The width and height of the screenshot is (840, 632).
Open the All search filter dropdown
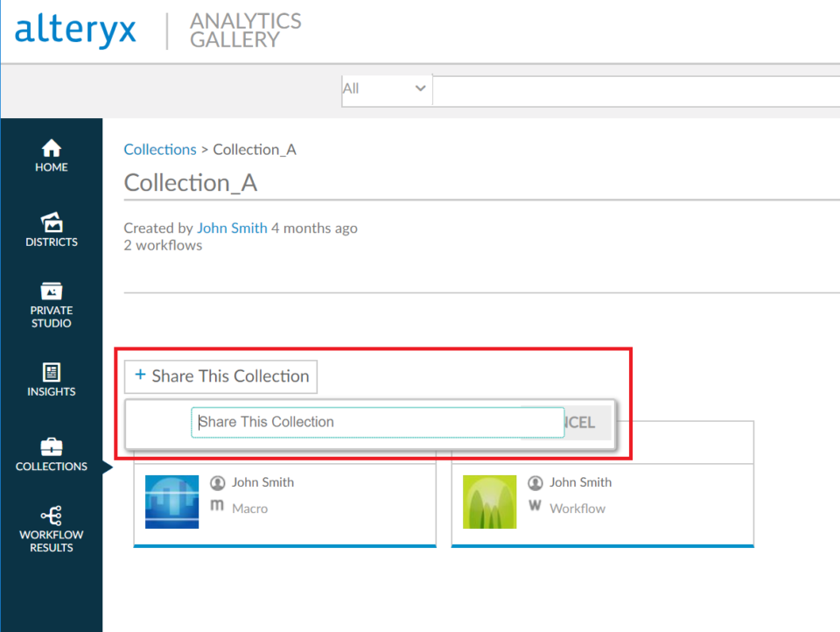click(x=386, y=88)
